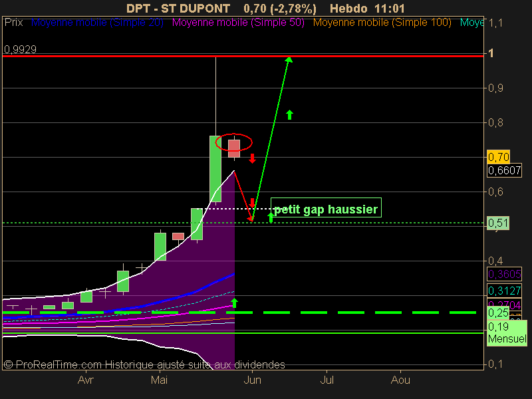Click the 11:01 time in header
This screenshot has width=532, height=399.
390,9
